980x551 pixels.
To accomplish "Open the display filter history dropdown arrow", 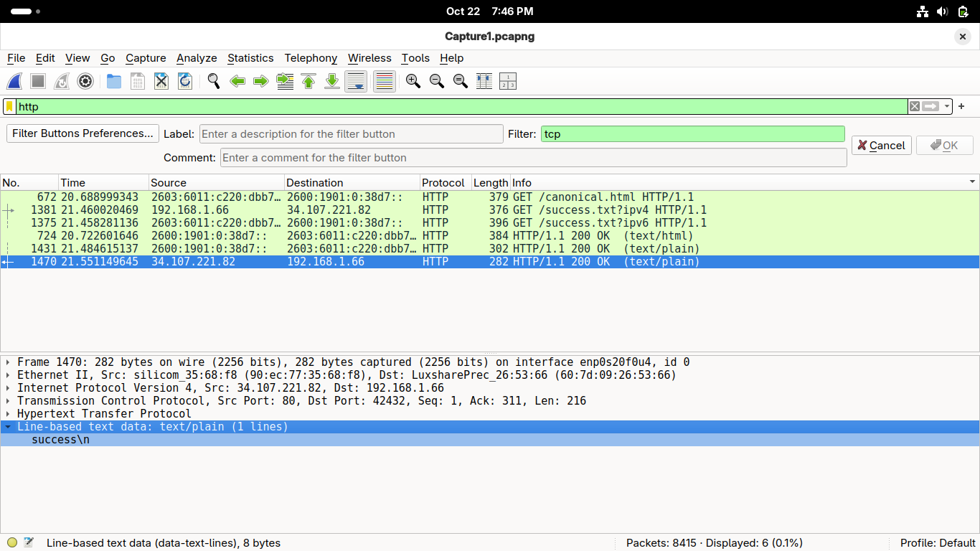I will click(x=947, y=106).
